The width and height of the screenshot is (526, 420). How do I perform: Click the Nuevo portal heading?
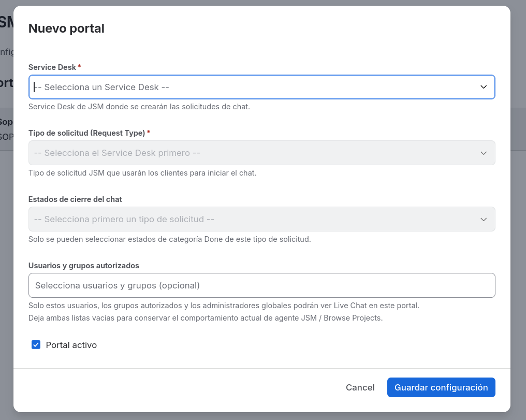click(66, 28)
